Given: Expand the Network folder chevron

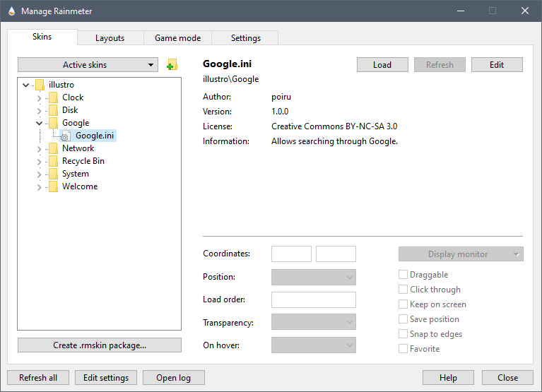Looking at the screenshot, I should (x=39, y=149).
